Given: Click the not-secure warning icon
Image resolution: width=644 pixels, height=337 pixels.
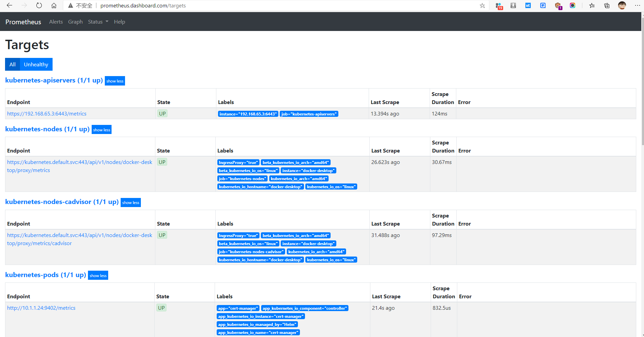Looking at the screenshot, I should click(x=70, y=5).
